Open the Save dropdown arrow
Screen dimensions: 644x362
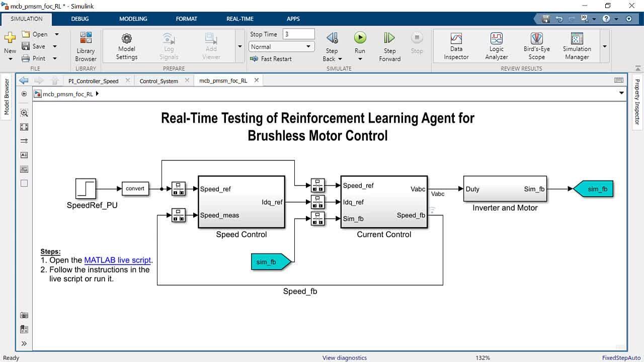pos(55,46)
